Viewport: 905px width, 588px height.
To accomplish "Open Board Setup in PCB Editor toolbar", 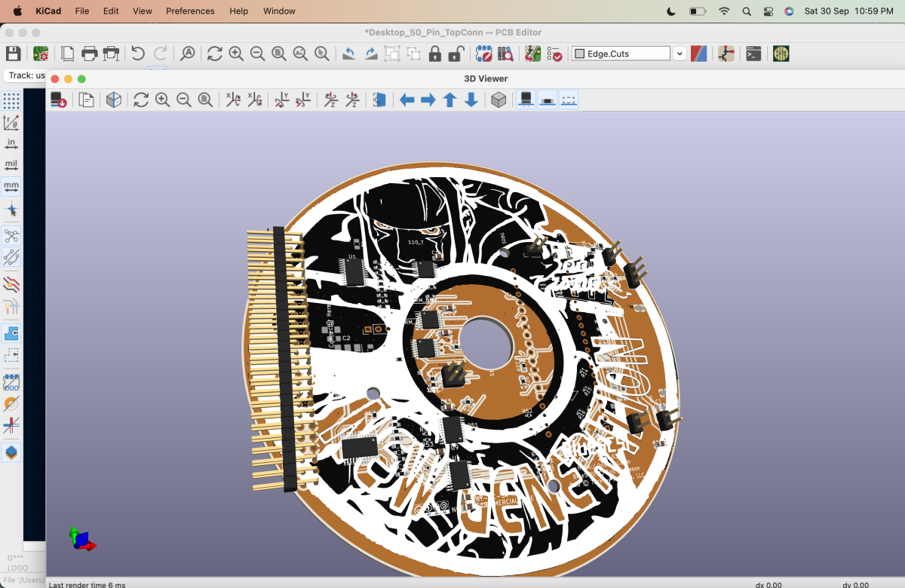I will (x=41, y=54).
